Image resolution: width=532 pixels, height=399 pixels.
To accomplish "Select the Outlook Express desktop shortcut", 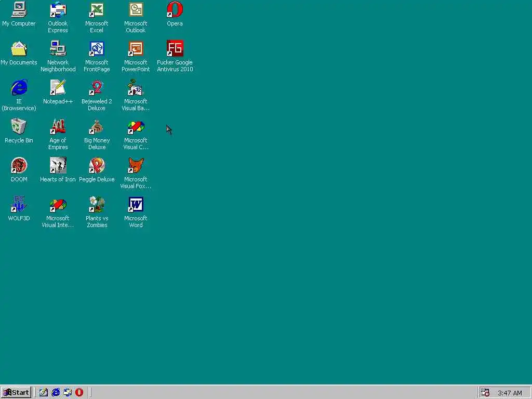I will point(58,18).
